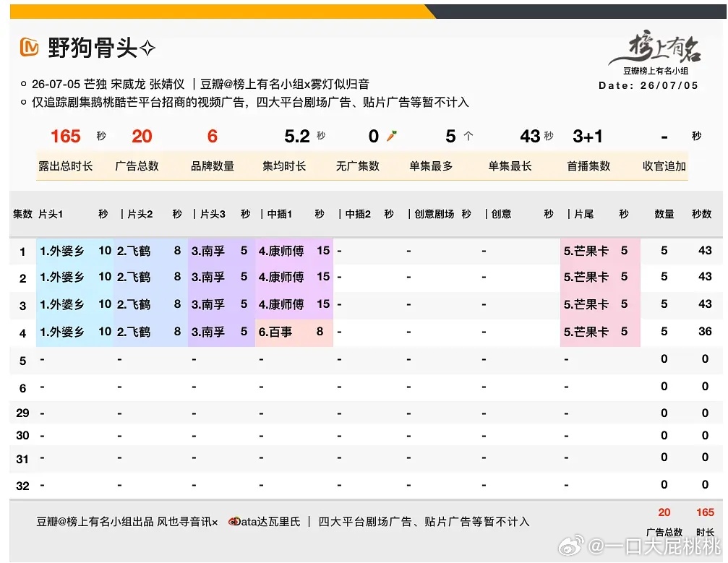Click episode number 30 in the table
This screenshot has width=728, height=563.
(22, 435)
